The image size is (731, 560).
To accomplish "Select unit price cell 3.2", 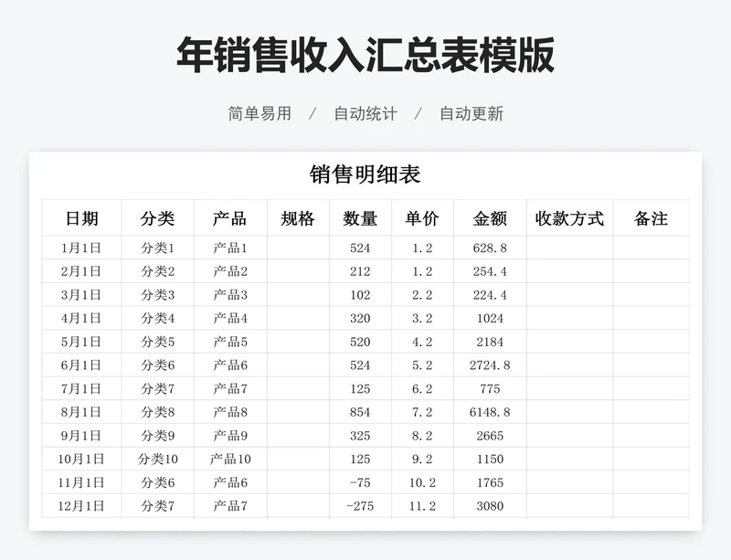I will [x=422, y=318].
